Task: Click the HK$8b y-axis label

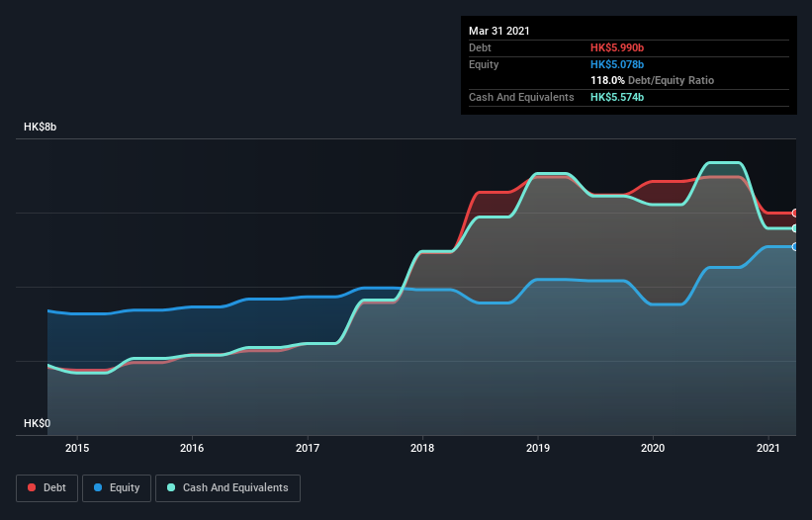Action: pos(40,128)
